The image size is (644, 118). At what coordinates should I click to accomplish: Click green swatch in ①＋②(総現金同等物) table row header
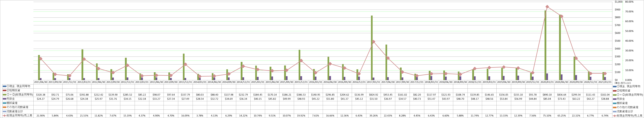pyautogui.click(x=5, y=95)
